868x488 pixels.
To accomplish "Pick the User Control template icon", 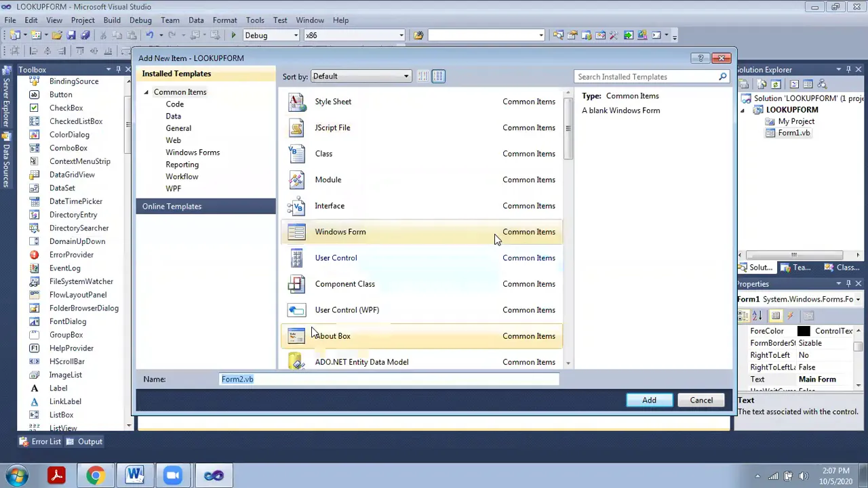I will pyautogui.click(x=296, y=258).
